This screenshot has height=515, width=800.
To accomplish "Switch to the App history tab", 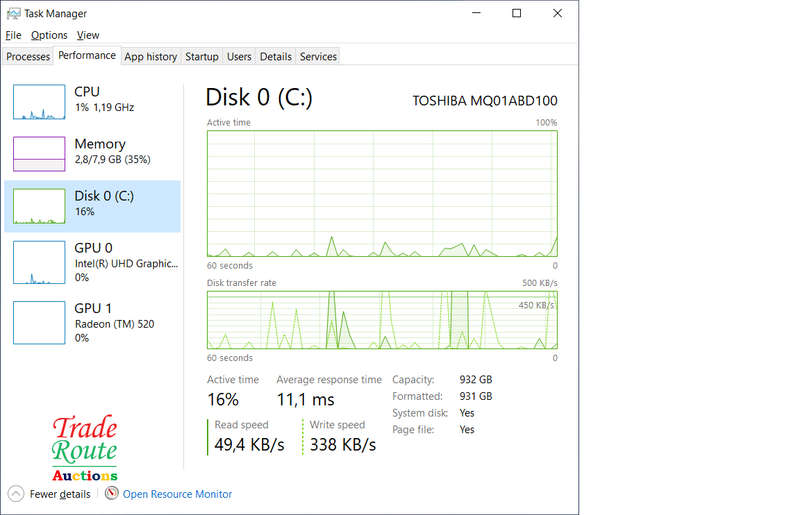I will pyautogui.click(x=151, y=57).
